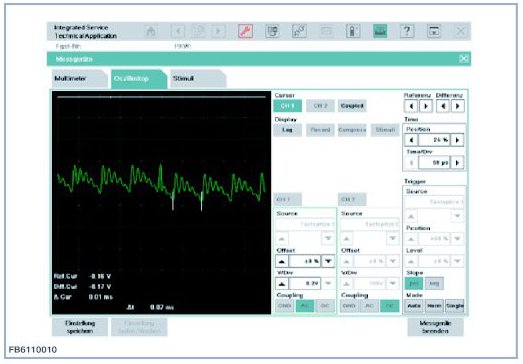Click the window minimize-to-panel icon
This screenshot has height=364, width=523.
point(434,31)
